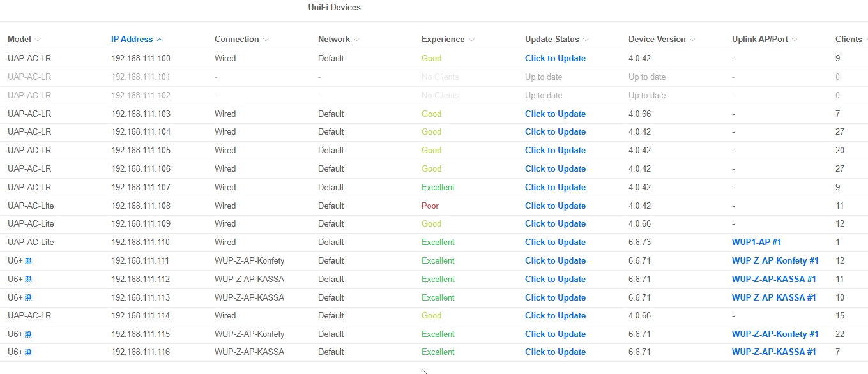Click to Update the 192.168.111.100 device
This screenshot has width=868, height=374.
(555, 58)
